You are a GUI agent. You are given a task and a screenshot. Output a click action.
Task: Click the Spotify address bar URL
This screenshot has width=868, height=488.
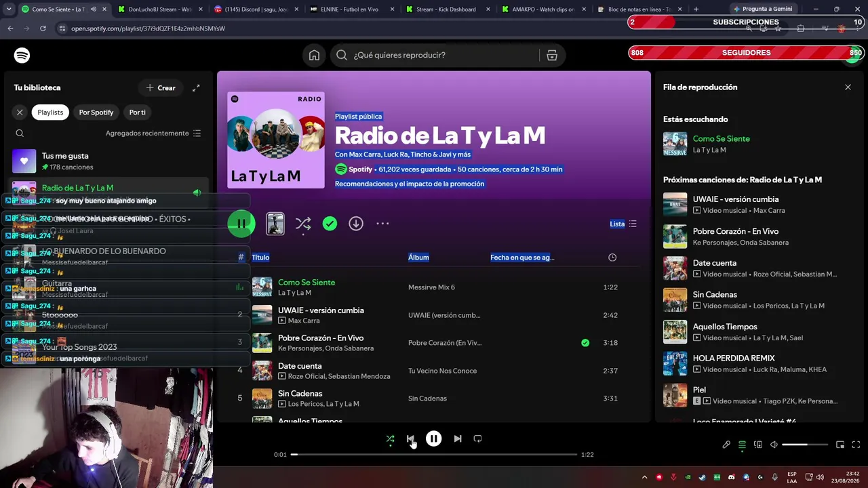pos(148,28)
